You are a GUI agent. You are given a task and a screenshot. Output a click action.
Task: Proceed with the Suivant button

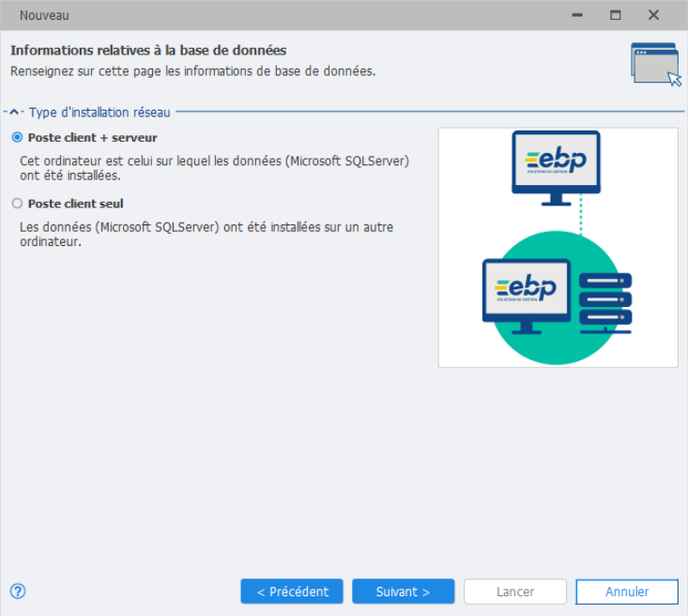click(403, 592)
